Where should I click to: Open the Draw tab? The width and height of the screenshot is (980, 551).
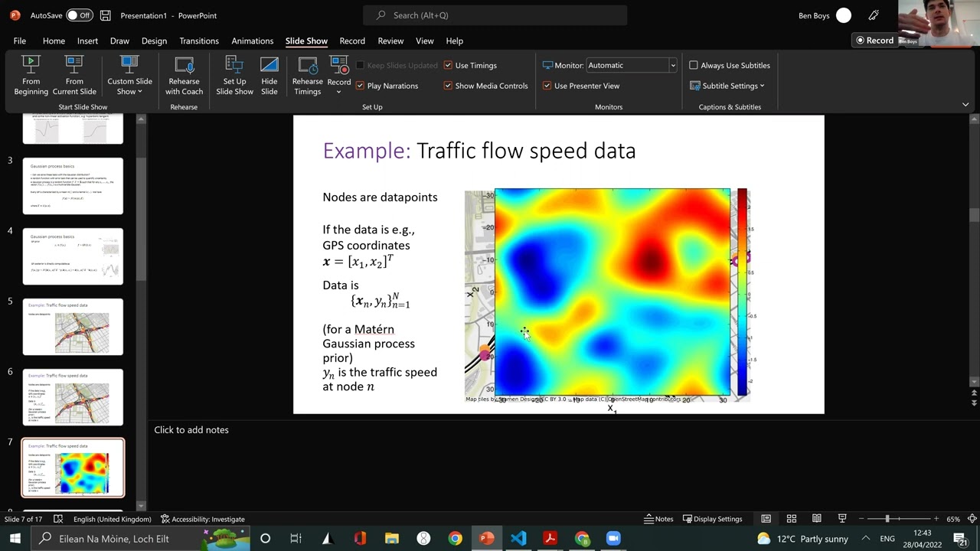119,41
